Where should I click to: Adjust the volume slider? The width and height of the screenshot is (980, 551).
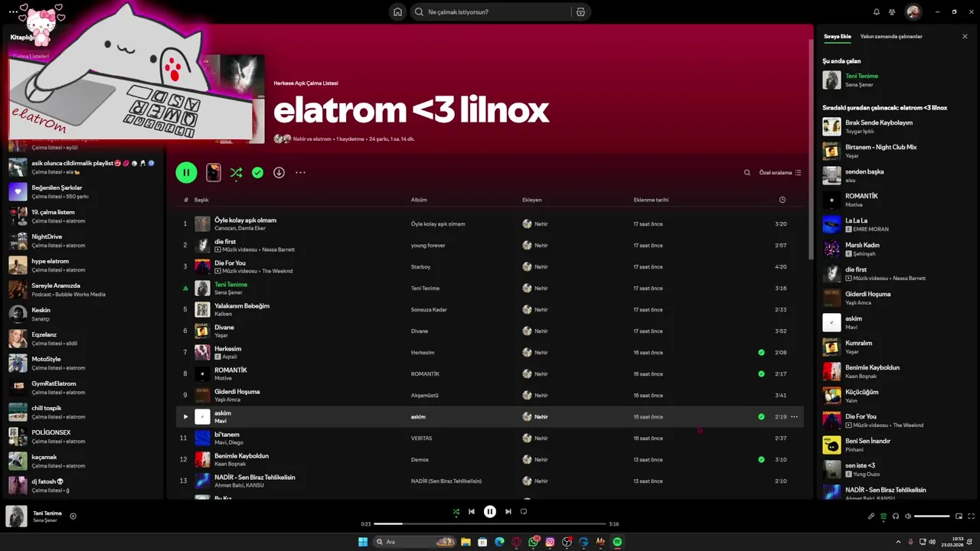[932, 516]
